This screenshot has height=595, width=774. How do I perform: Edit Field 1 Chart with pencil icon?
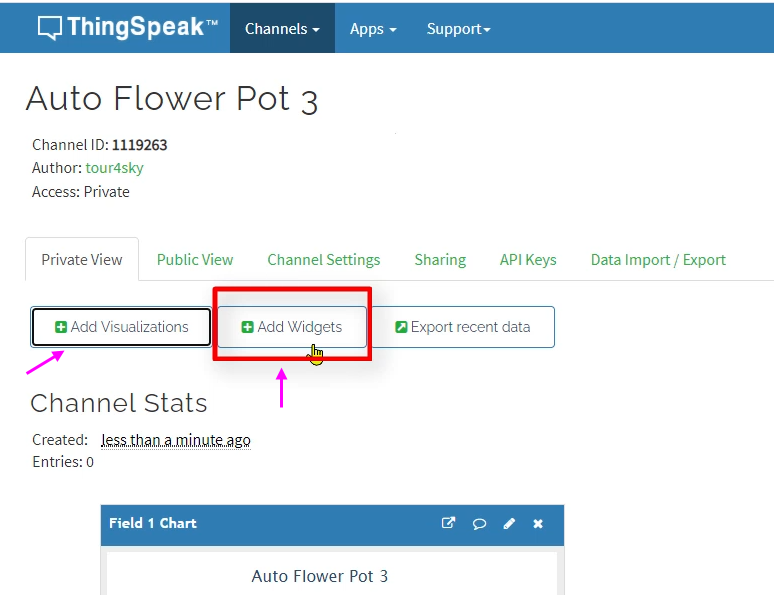point(509,523)
